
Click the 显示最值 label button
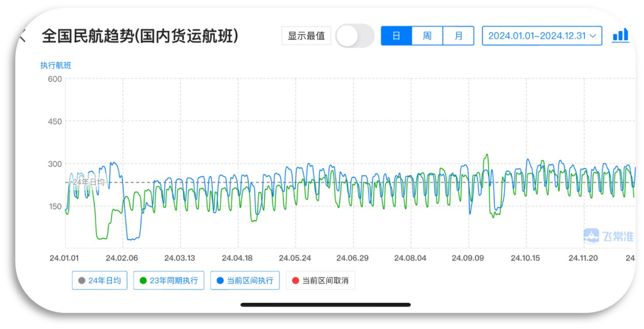306,36
